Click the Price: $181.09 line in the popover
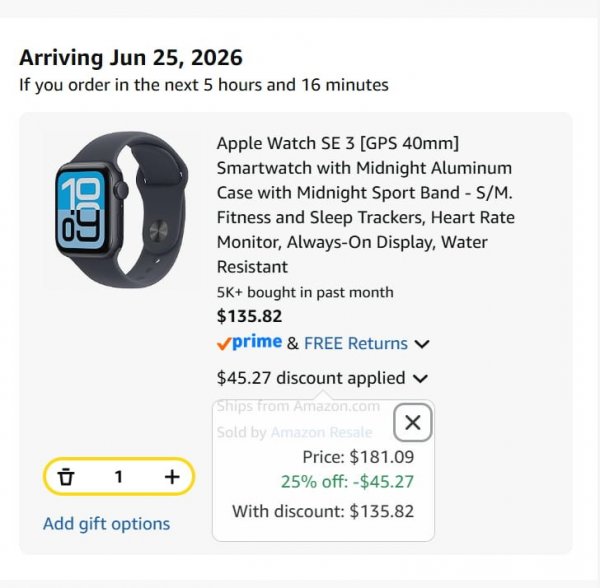 click(358, 457)
